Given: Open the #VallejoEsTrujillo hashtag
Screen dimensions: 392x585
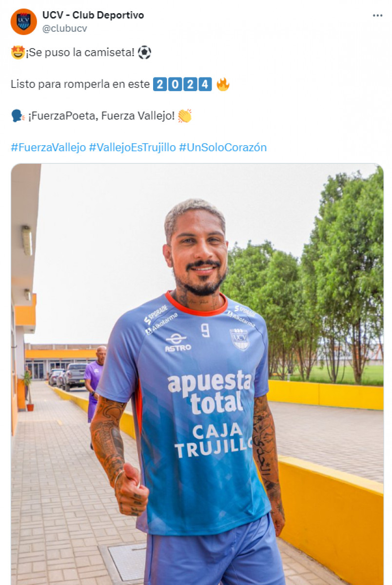Looking at the screenshot, I should pyautogui.click(x=132, y=147).
